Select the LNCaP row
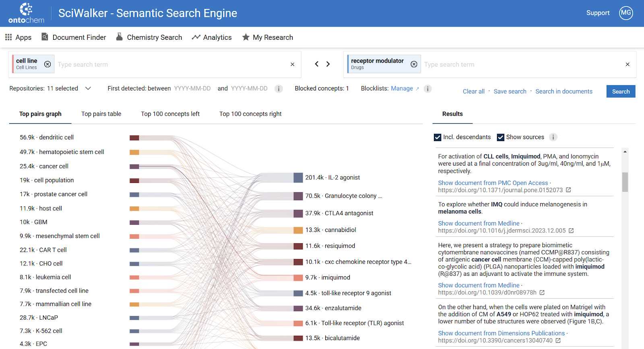644x349 pixels. pos(39,318)
